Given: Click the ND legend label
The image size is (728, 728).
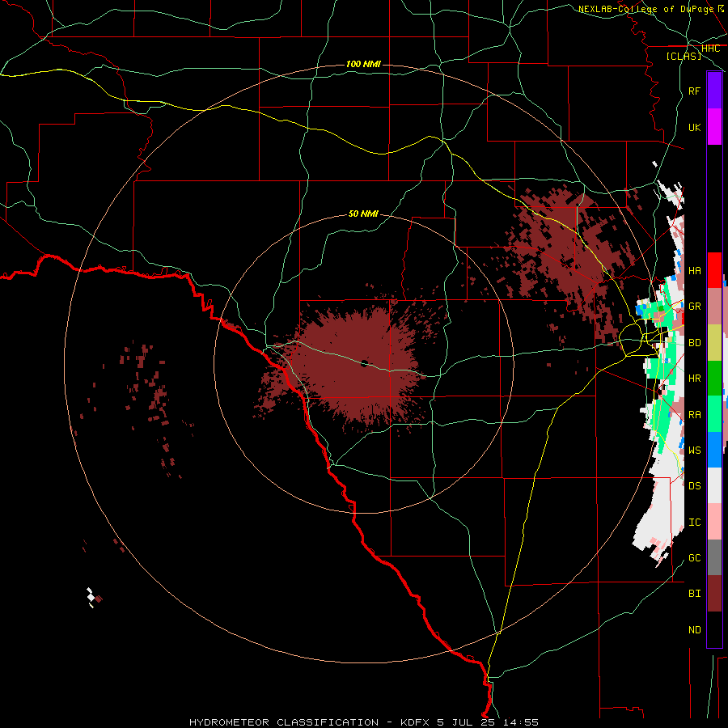Looking at the screenshot, I should pos(694,630).
